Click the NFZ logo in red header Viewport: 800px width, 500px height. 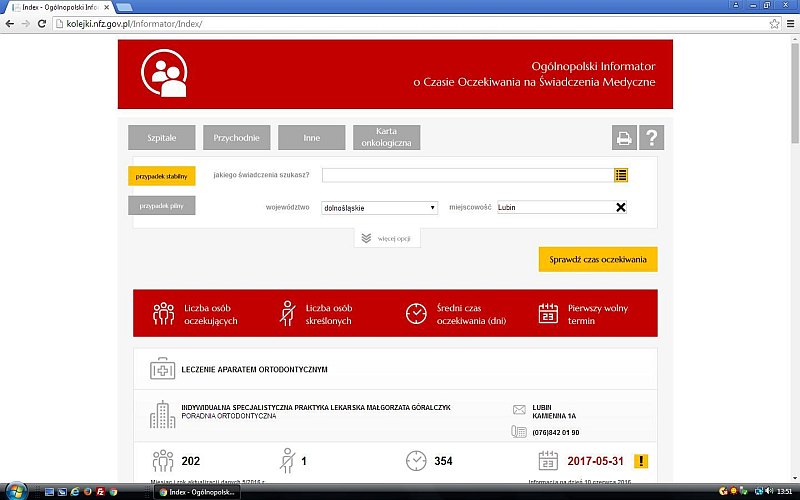164,74
